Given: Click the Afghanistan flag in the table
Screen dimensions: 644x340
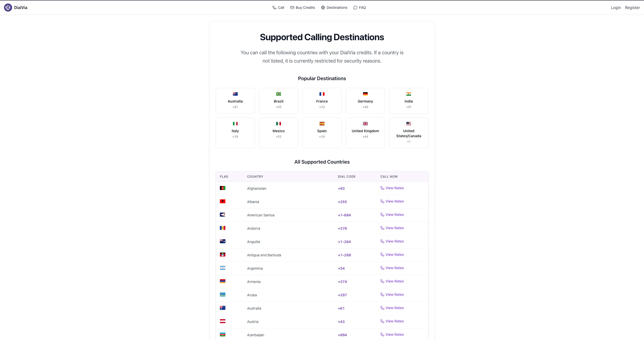Looking at the screenshot, I should pos(223,188).
